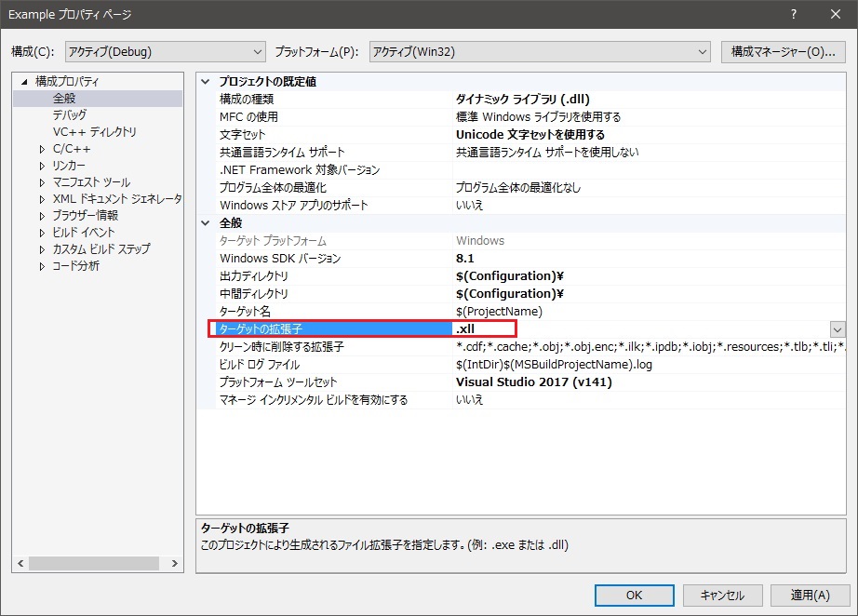Collapse the 構成プロパティ tree root

pyautogui.click(x=26, y=82)
